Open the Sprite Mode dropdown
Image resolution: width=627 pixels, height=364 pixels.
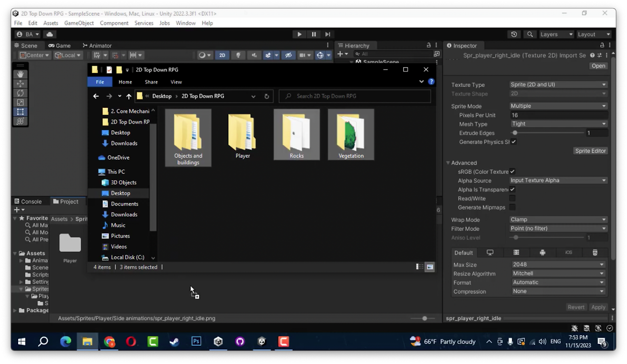pyautogui.click(x=558, y=106)
